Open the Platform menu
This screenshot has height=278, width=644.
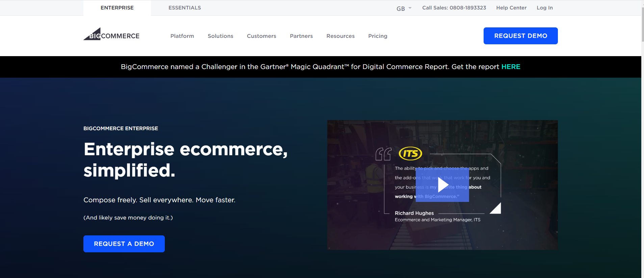(x=182, y=36)
